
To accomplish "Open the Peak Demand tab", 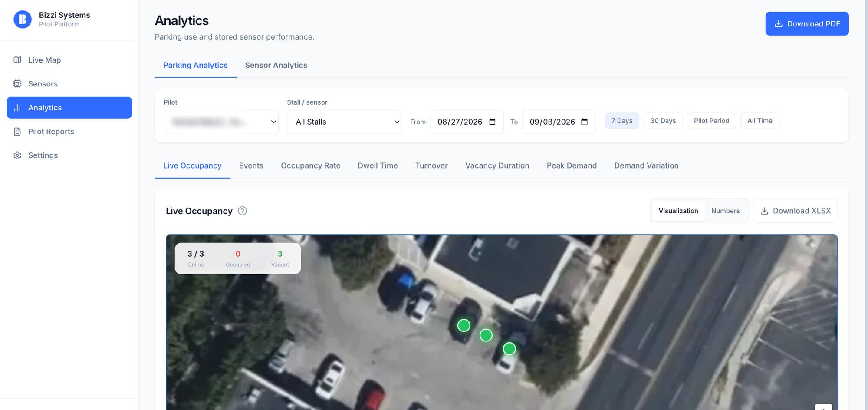I will click(572, 165).
